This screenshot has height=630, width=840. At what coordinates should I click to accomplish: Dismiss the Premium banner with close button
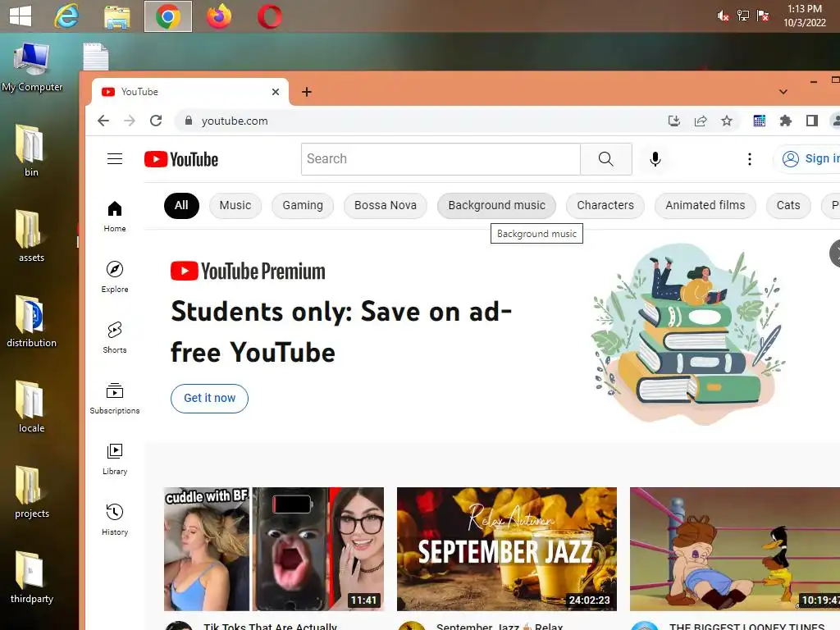pyautogui.click(x=836, y=254)
